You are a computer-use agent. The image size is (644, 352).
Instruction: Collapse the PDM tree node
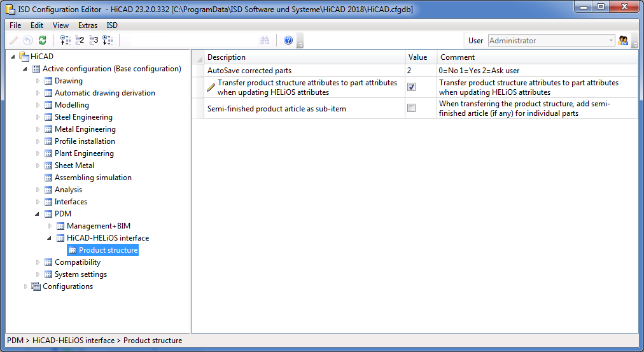click(38, 214)
